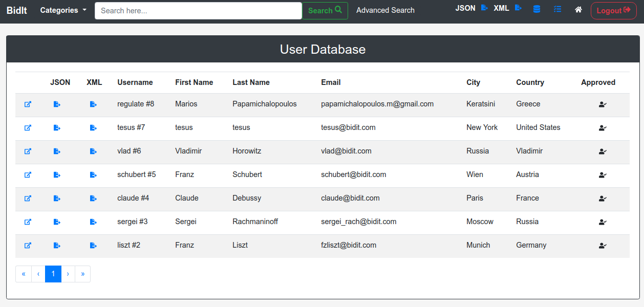
Task: Go to home via house icon
Action: pos(578,9)
